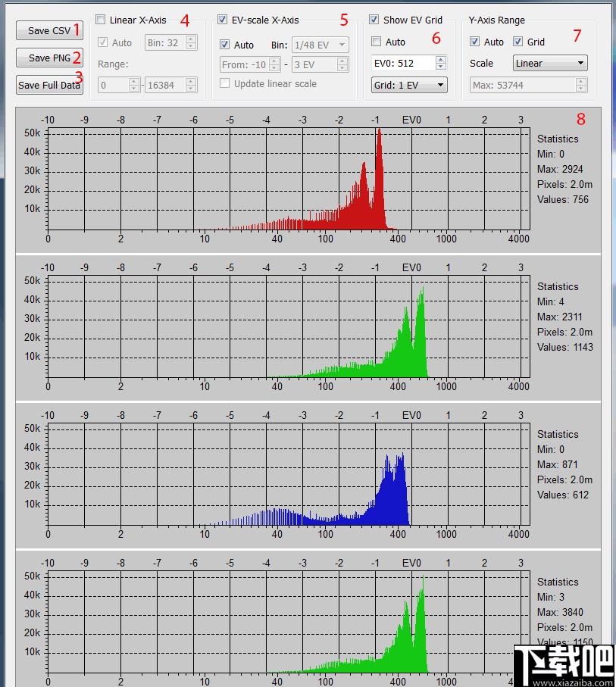Uncheck Auto in EV-scale X-Axis section
The height and width of the screenshot is (687, 616).
(224, 45)
